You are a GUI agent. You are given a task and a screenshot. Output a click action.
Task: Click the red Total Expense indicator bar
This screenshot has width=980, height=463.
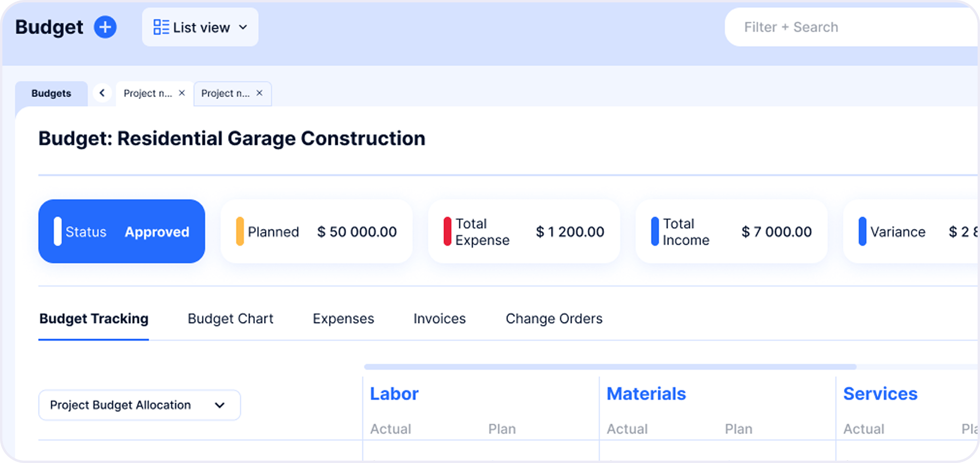click(447, 231)
